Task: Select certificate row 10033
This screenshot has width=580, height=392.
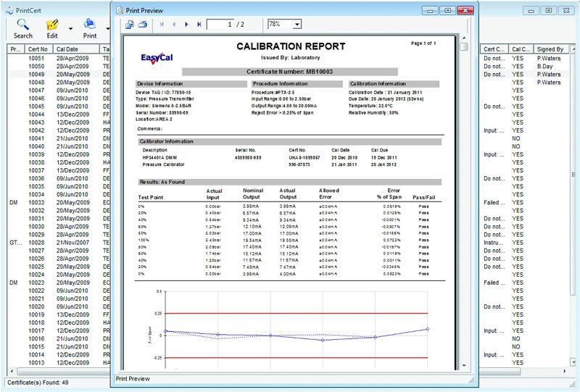Action: coord(59,202)
